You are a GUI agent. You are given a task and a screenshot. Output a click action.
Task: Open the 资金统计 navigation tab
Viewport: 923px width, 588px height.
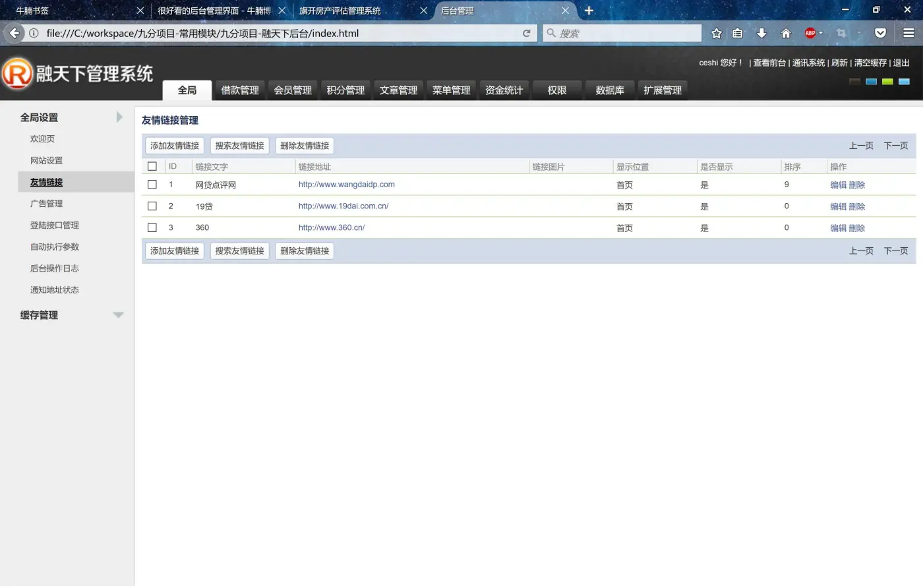[x=504, y=90]
